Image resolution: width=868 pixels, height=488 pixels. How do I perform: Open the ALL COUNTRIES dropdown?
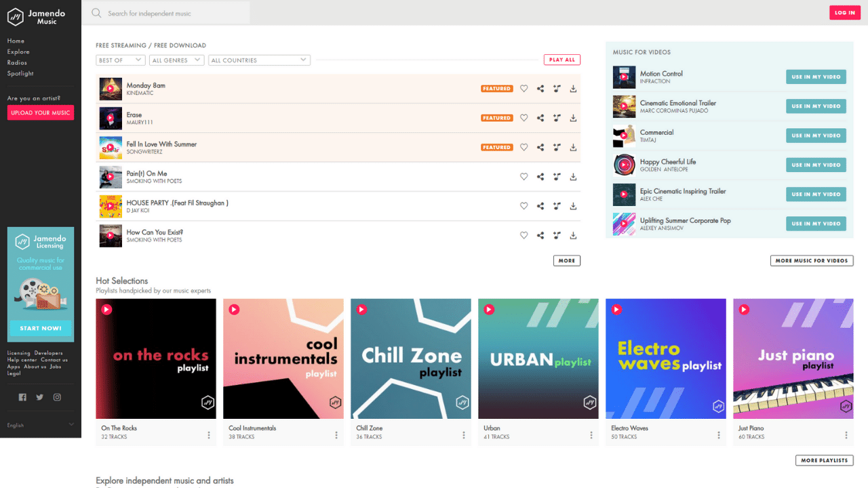pos(259,60)
